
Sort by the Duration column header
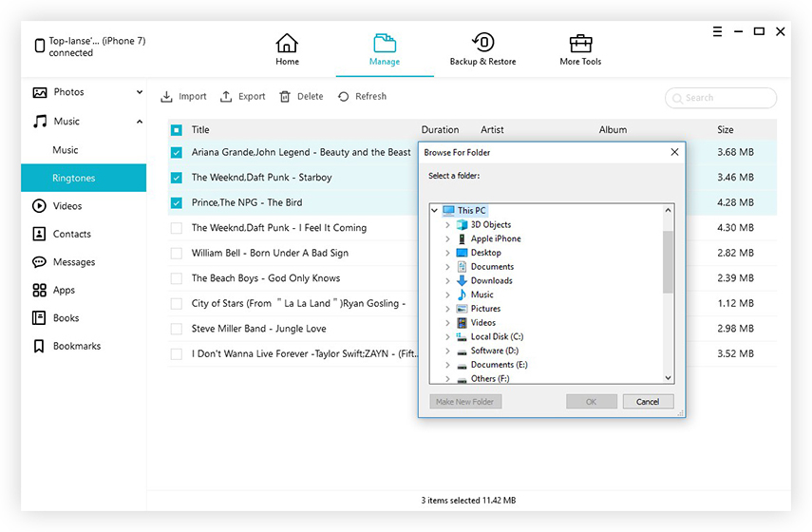440,130
